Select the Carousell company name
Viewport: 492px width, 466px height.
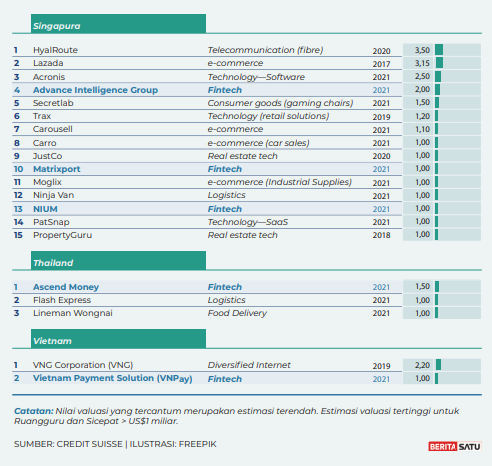click(53, 129)
